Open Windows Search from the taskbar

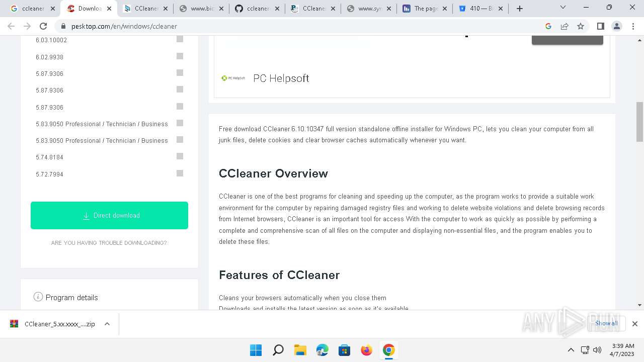pyautogui.click(x=278, y=350)
